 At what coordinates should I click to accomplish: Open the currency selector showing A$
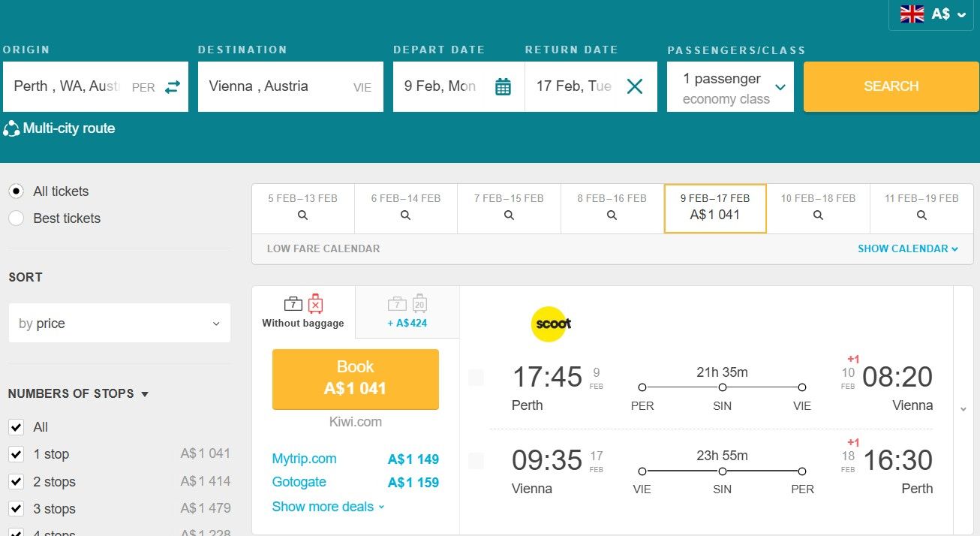(x=930, y=14)
